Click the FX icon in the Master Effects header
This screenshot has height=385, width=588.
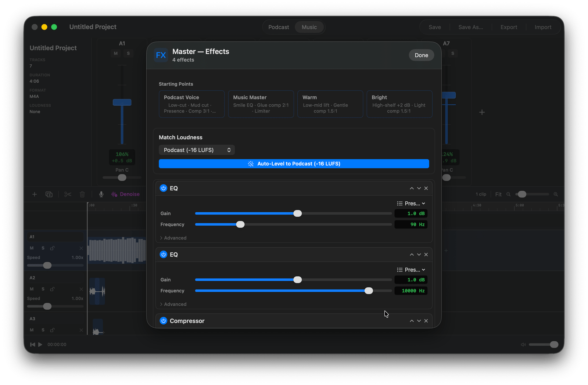coord(161,55)
